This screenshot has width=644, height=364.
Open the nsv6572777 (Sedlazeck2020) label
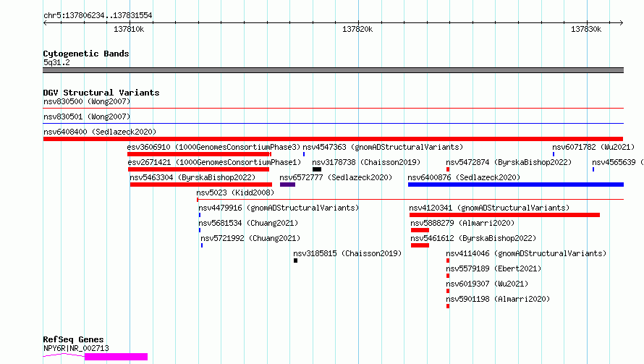tap(336, 177)
